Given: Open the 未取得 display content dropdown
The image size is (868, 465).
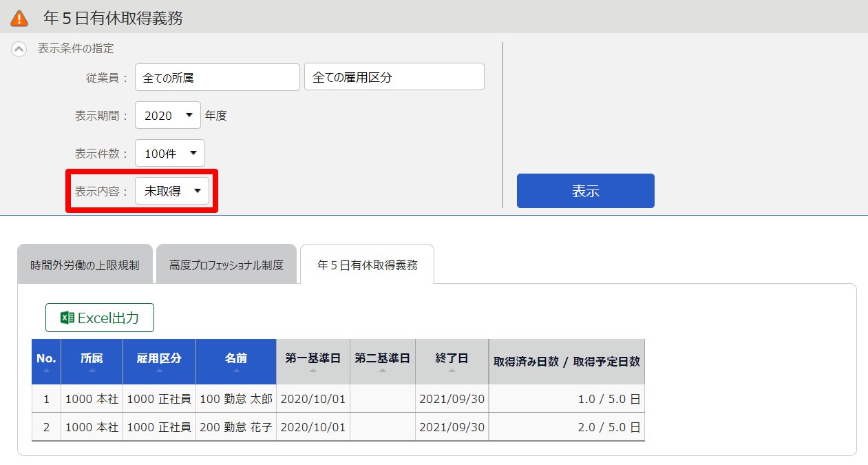Looking at the screenshot, I should point(172,191).
